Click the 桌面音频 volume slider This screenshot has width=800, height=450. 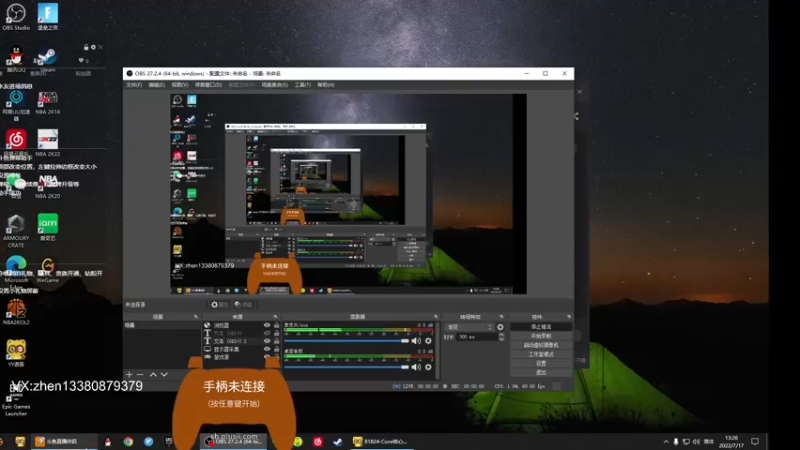tap(346, 367)
